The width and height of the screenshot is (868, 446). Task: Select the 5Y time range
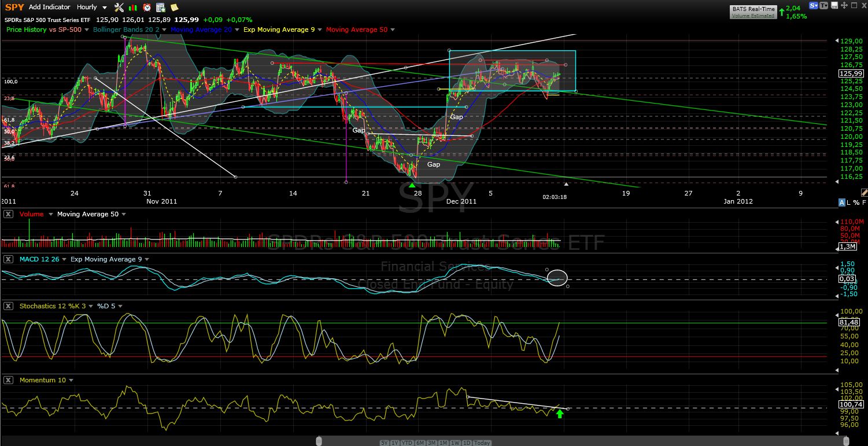click(x=384, y=443)
